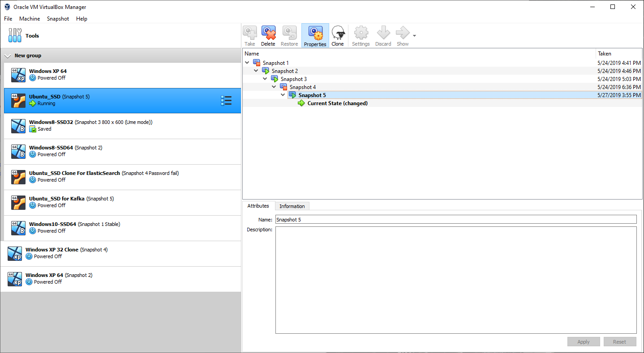Click the Current State green arrow icon
The image size is (644, 353).
tap(301, 103)
